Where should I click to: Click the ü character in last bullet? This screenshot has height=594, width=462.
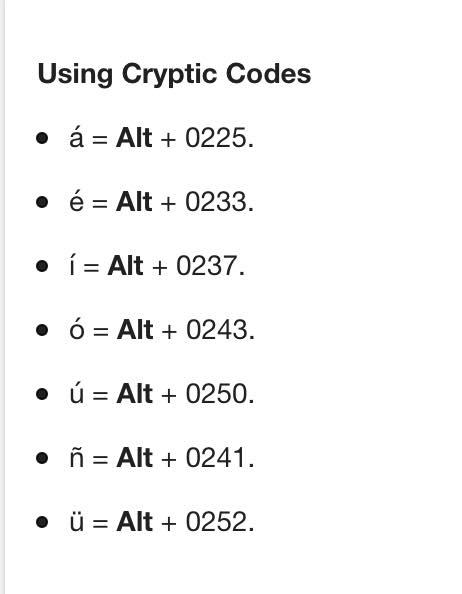coord(76,521)
